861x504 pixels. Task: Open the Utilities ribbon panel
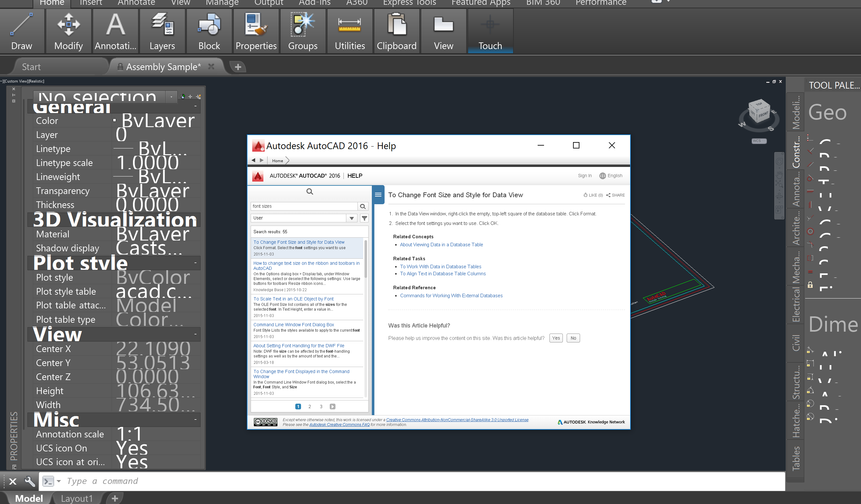tap(350, 31)
